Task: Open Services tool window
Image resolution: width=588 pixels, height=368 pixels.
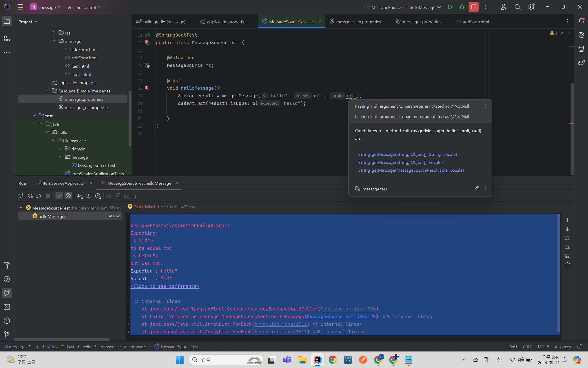Action: 7,279
